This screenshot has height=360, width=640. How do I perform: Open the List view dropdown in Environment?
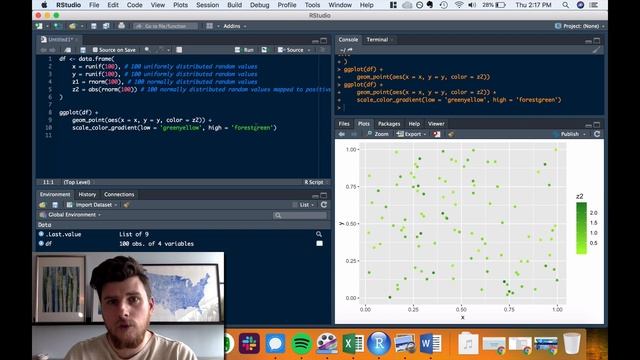pos(304,204)
